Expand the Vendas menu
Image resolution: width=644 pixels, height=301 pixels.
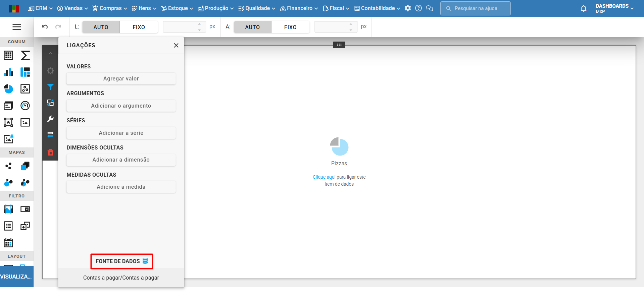coord(72,8)
